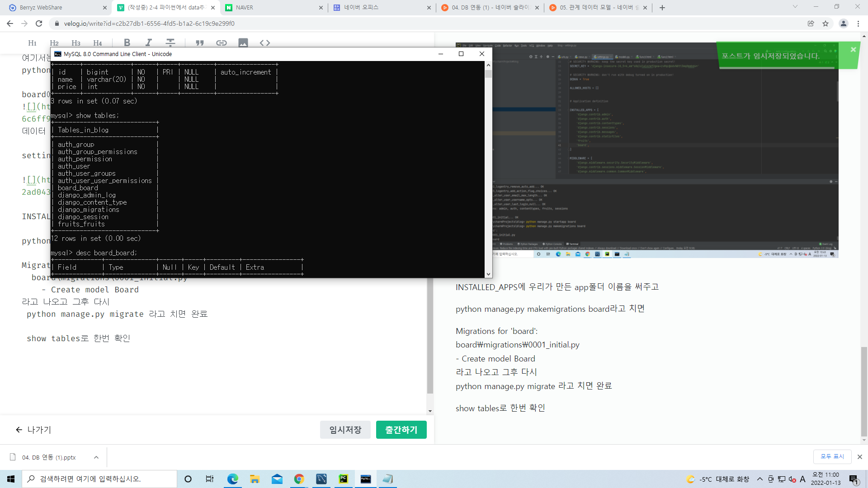This screenshot has width=868, height=488.
Task: Click the 임시저장 temporary save button
Action: coord(345,430)
